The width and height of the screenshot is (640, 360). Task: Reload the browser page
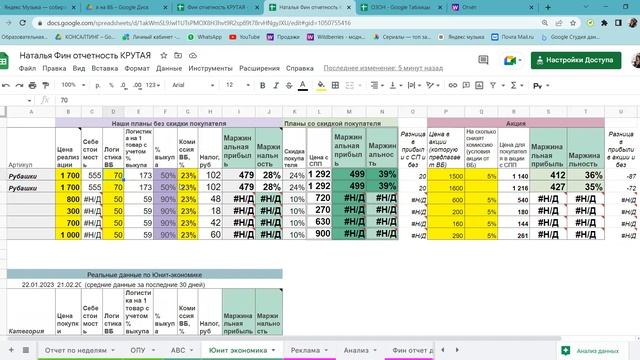click(x=23, y=23)
